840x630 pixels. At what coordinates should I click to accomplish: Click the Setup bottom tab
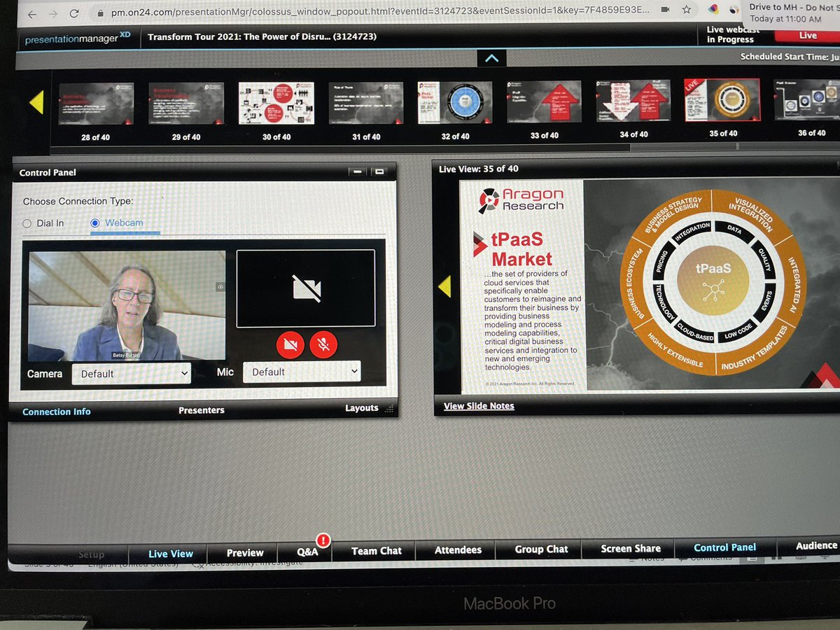[x=91, y=554]
